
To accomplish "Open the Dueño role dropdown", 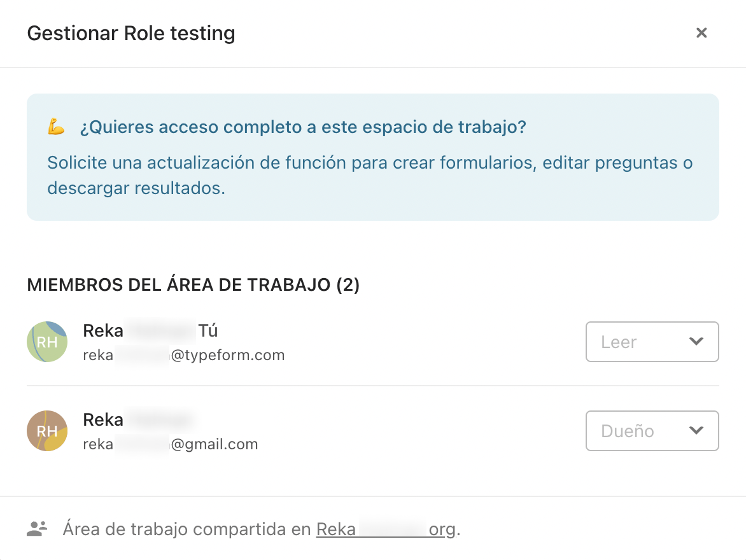I will click(652, 431).
